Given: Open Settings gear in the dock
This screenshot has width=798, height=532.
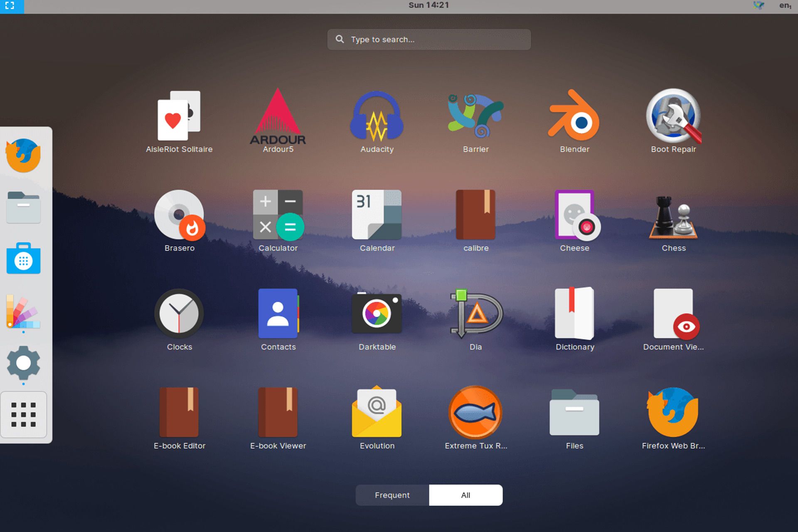Looking at the screenshot, I should coord(23,363).
